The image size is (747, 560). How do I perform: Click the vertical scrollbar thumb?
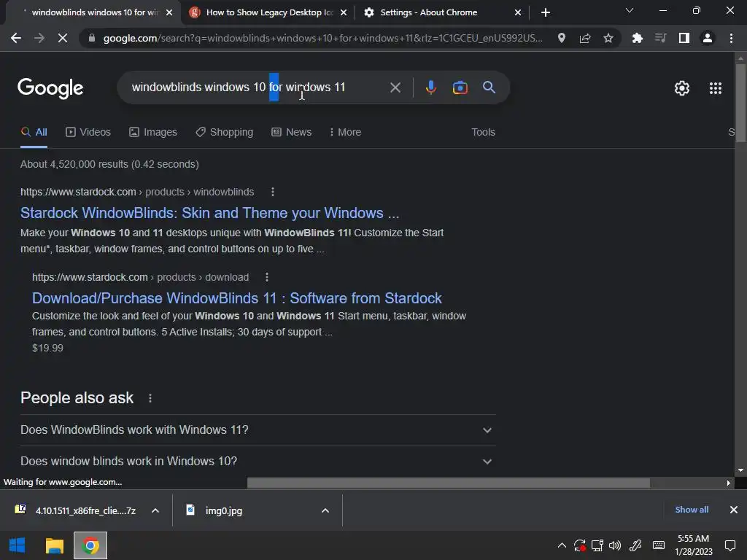tap(740, 102)
